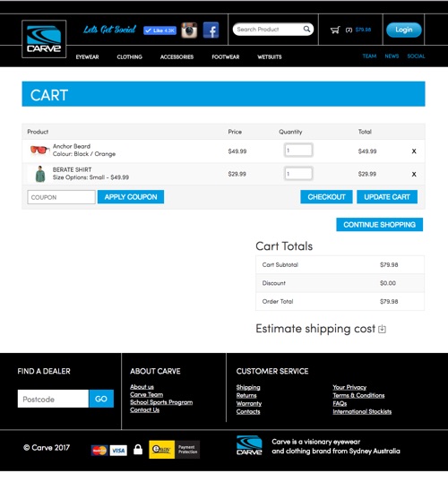448x482 pixels.
Task: Open the Your Privacy link
Action: click(349, 388)
